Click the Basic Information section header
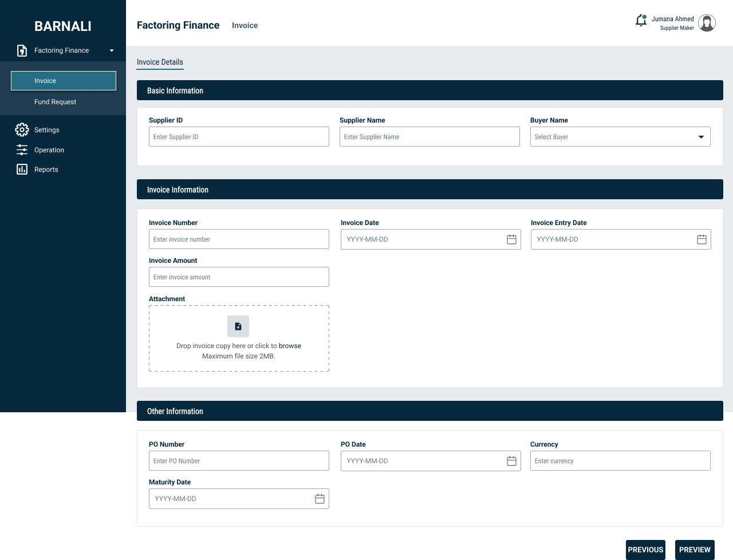 430,90
